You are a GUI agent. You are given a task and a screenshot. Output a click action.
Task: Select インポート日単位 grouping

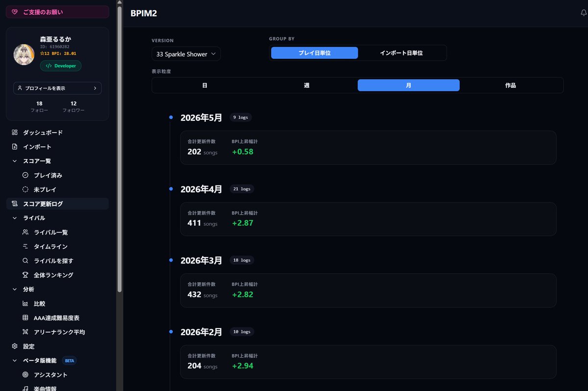(401, 53)
